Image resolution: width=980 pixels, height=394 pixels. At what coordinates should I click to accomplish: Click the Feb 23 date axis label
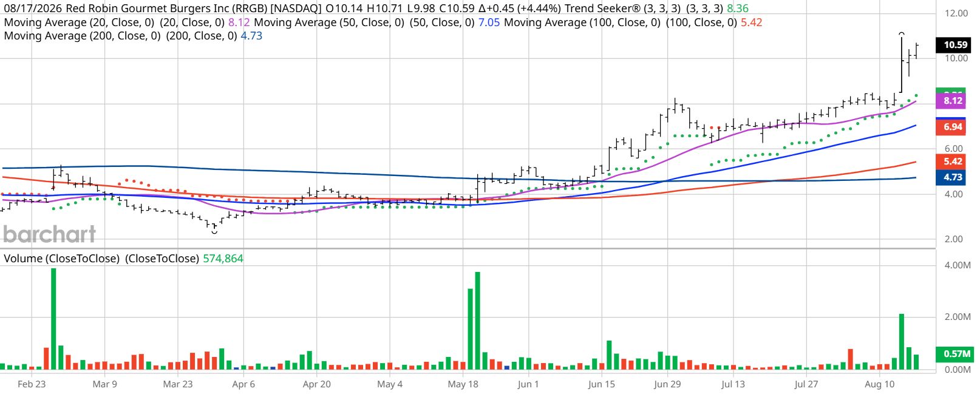pyautogui.click(x=32, y=384)
